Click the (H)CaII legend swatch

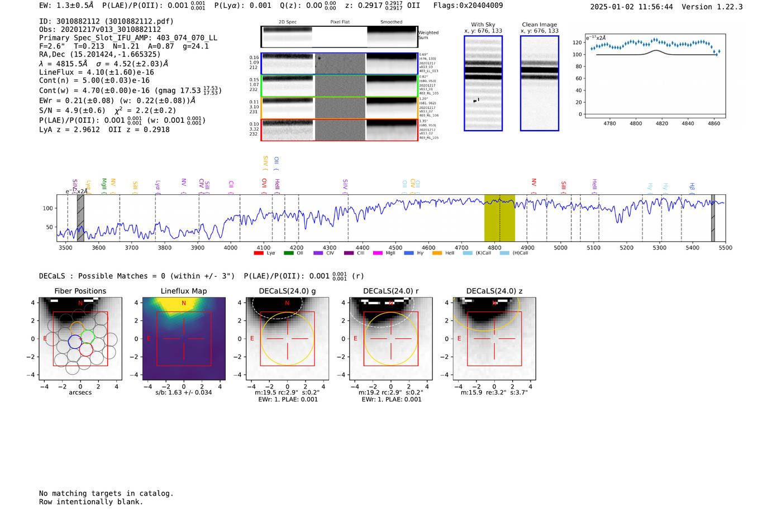(504, 253)
